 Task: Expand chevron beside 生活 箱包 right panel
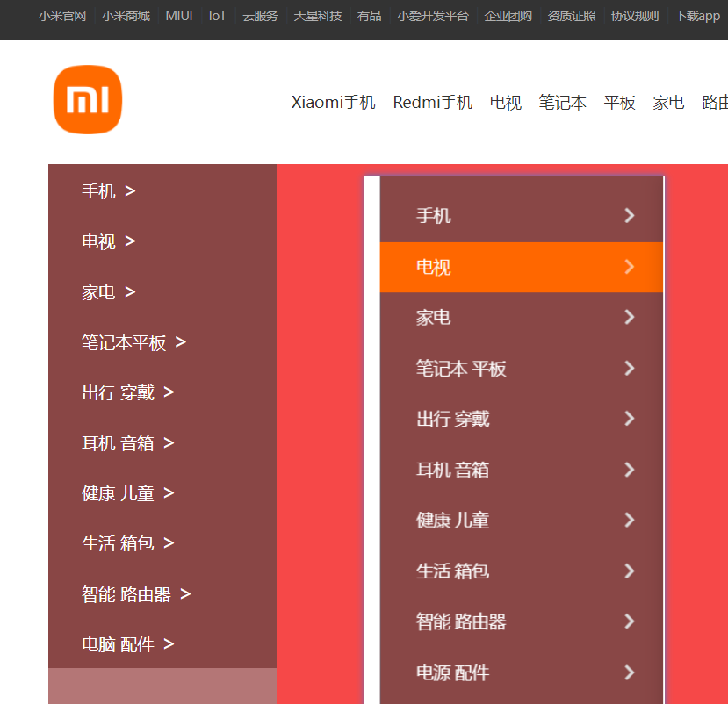[629, 571]
